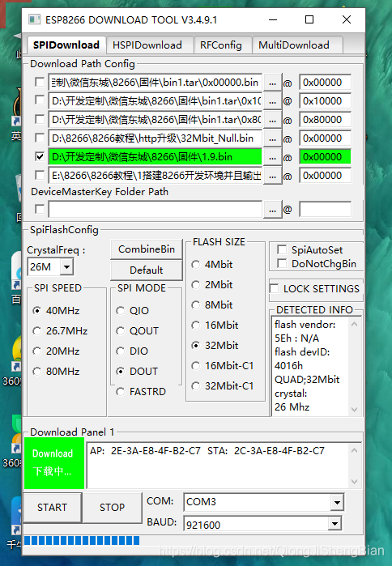Uncheck the 1.9.bin firmware row checkbox
This screenshot has height=566, width=392.
point(40,156)
